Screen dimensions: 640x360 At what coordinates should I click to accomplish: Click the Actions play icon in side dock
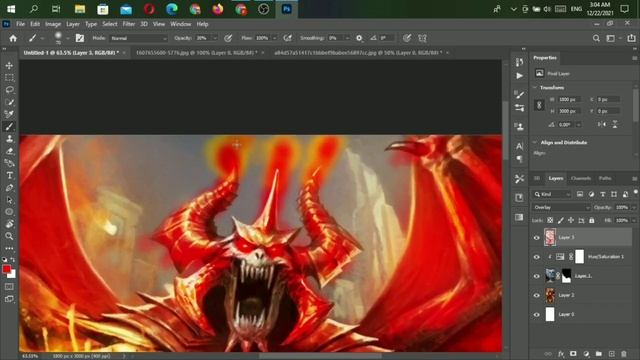click(519, 76)
